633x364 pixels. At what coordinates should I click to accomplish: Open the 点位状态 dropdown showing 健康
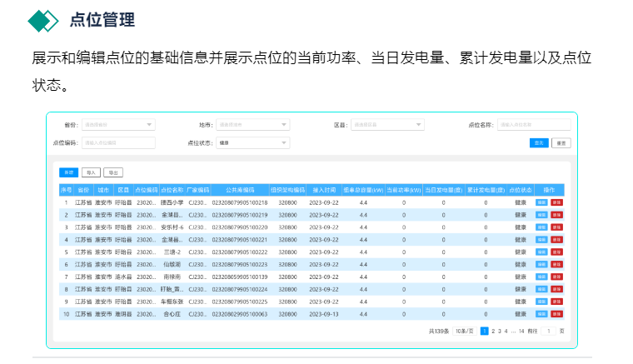tap(253, 143)
